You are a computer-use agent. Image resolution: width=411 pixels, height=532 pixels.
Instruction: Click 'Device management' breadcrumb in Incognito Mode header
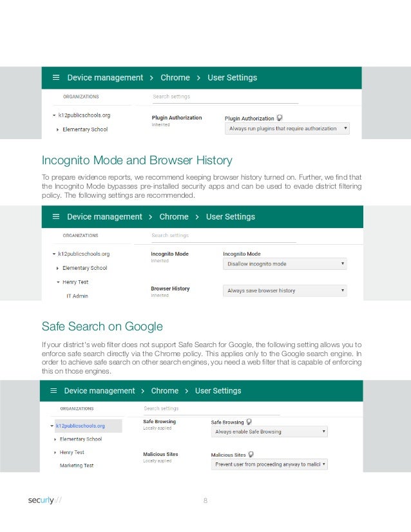pyautogui.click(x=104, y=216)
